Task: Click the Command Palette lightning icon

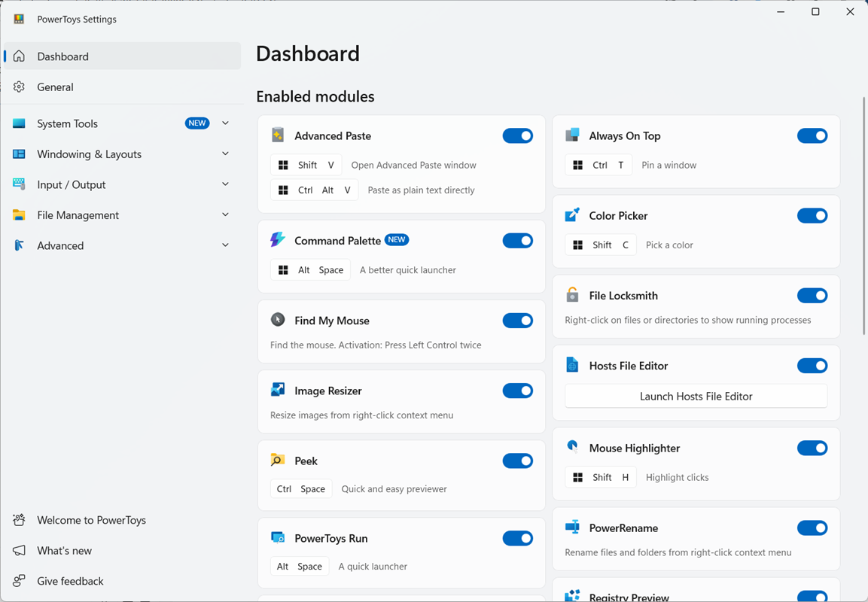Action: pyautogui.click(x=278, y=239)
